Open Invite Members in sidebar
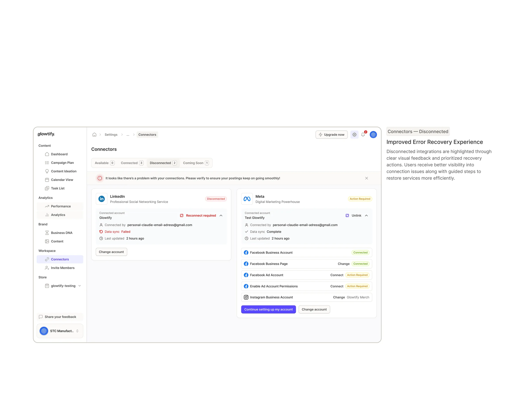 coord(60,268)
